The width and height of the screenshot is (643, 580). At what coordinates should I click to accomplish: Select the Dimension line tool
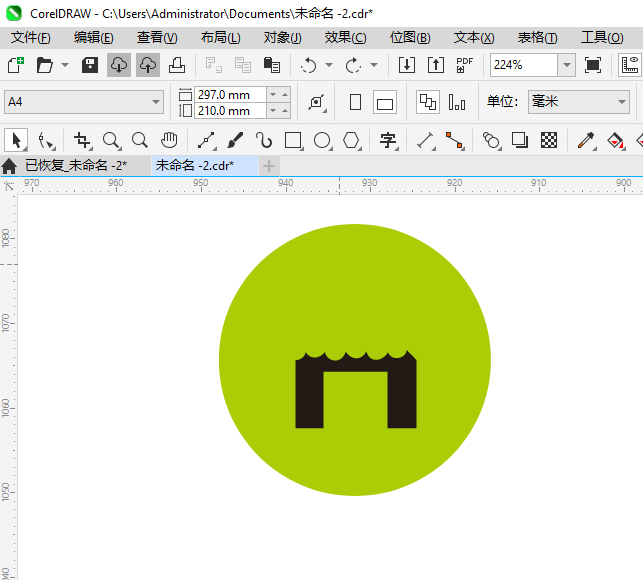(x=426, y=140)
